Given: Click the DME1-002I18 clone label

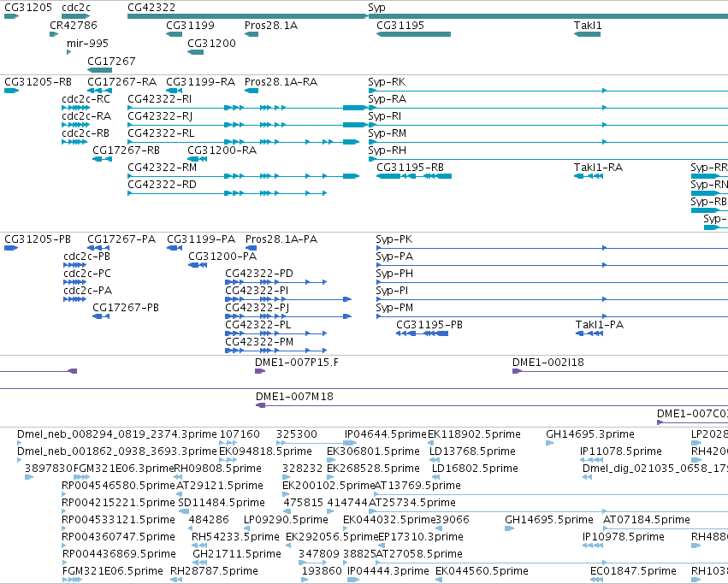Looking at the screenshot, I should click(547, 363).
